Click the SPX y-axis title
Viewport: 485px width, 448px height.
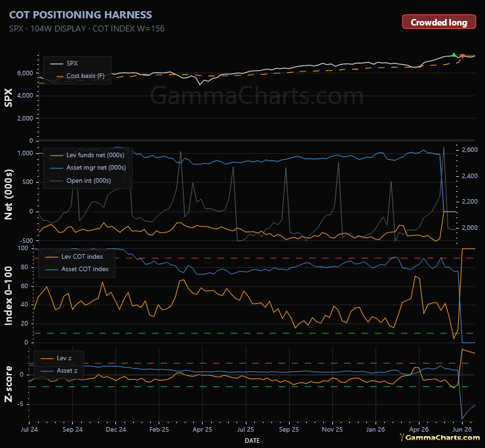pos(9,98)
